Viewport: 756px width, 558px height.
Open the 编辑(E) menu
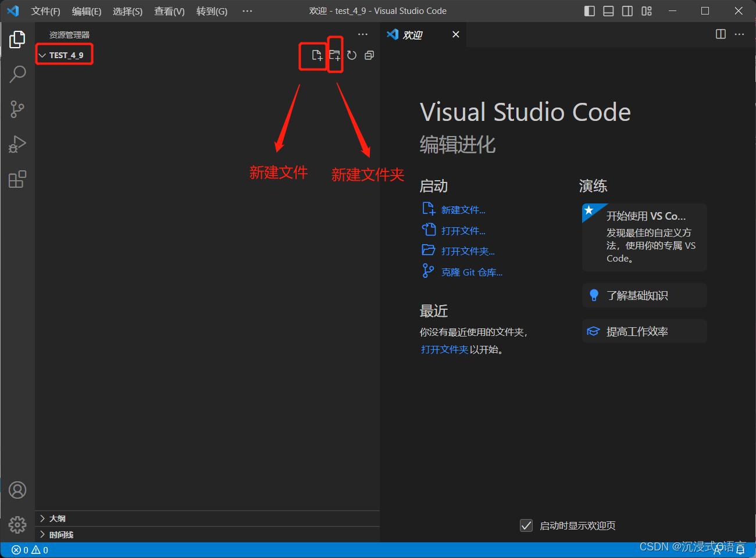(x=87, y=11)
